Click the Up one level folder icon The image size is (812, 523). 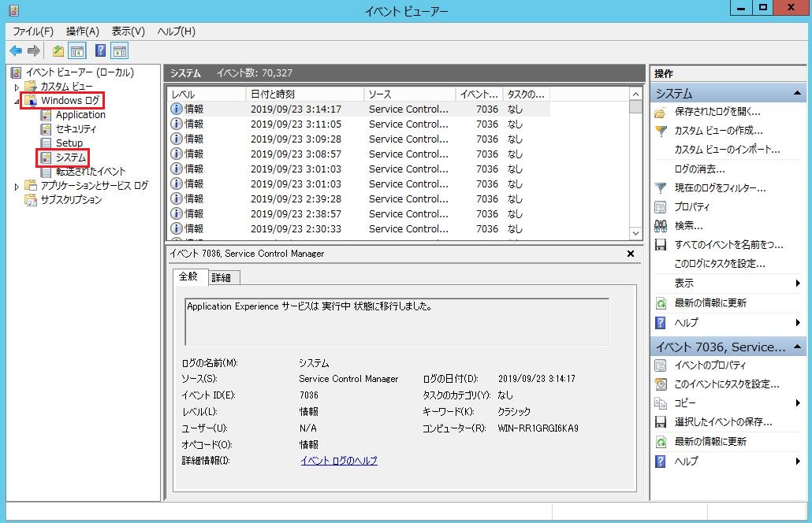tap(58, 50)
